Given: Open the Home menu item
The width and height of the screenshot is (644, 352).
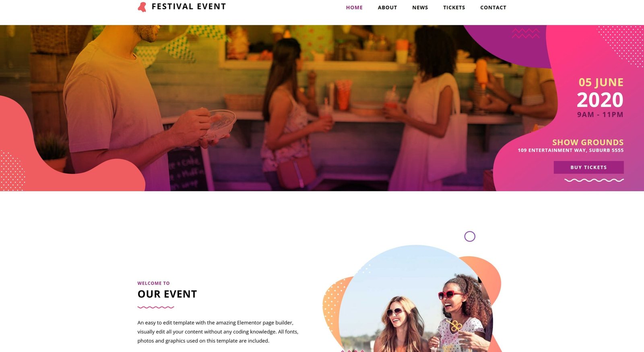Looking at the screenshot, I should [354, 7].
